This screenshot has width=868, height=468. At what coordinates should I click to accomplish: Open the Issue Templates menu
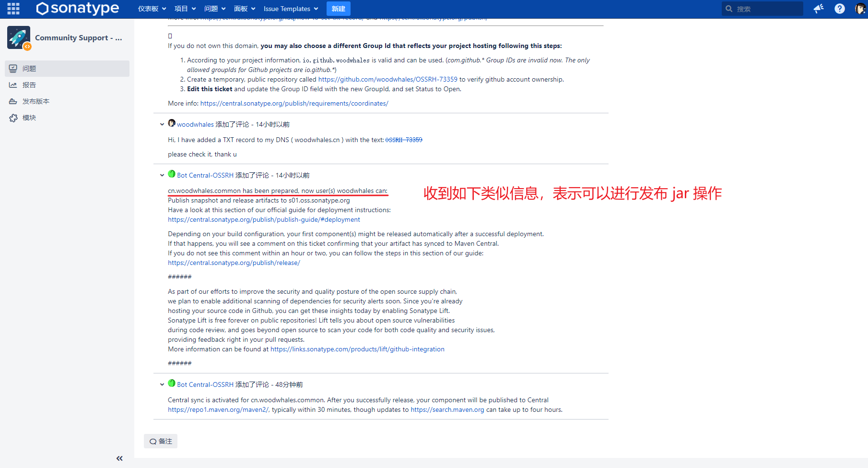[291, 9]
